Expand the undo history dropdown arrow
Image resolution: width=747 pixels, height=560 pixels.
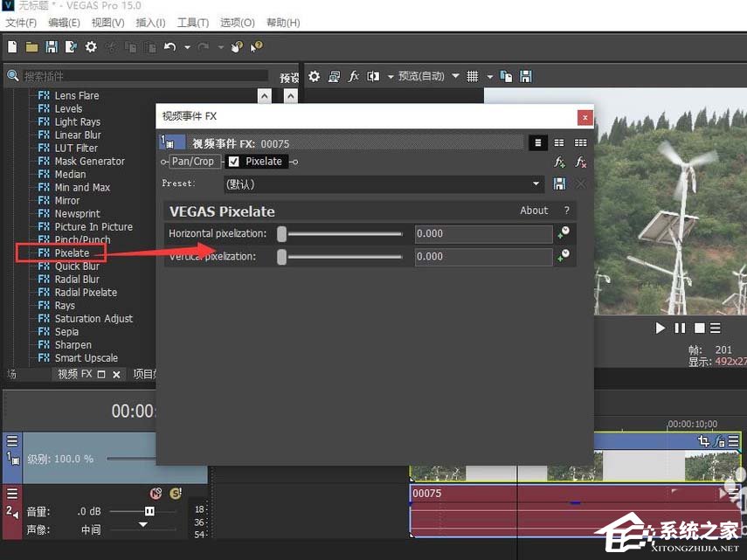(x=187, y=47)
